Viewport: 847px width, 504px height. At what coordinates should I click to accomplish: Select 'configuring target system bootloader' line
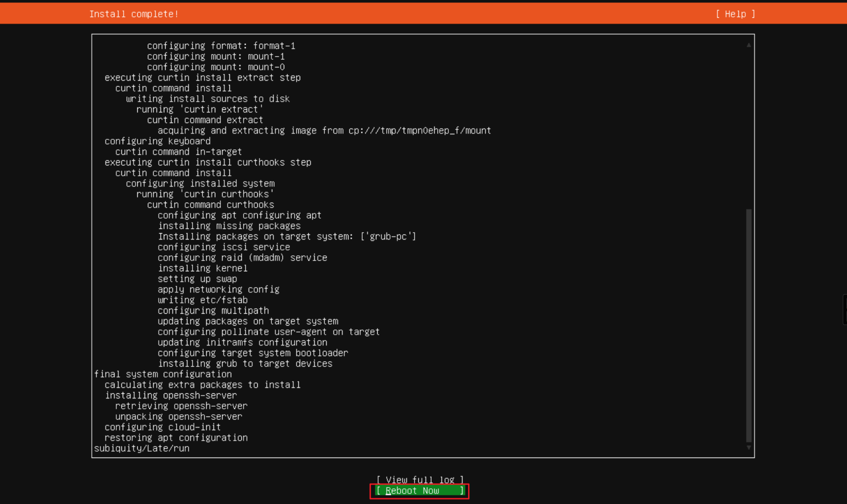253,353
